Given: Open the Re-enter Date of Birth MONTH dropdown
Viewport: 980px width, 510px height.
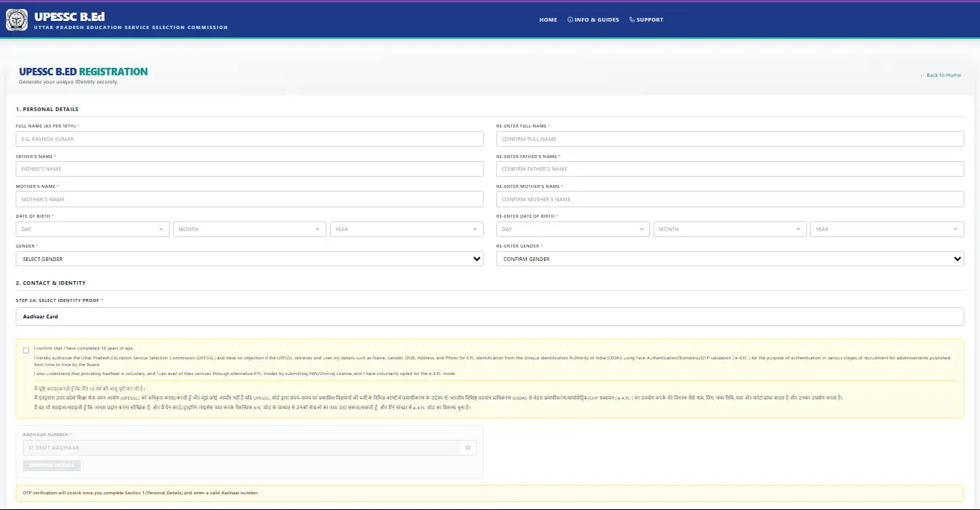Looking at the screenshot, I should [x=730, y=229].
